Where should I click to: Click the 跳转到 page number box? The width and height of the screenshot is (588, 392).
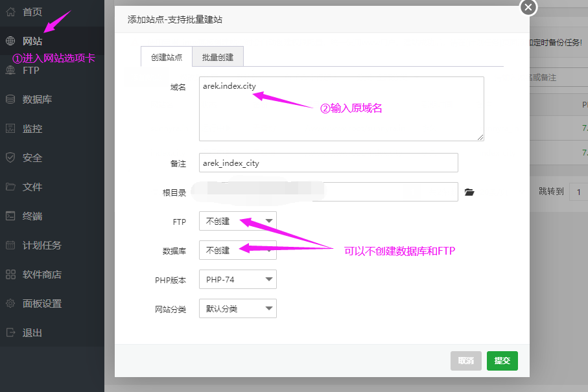click(x=579, y=192)
